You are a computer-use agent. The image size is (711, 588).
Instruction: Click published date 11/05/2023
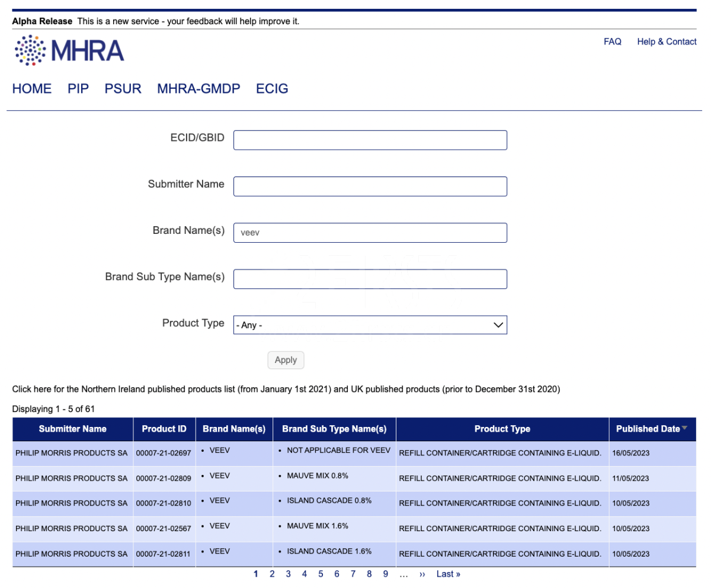pos(631,478)
